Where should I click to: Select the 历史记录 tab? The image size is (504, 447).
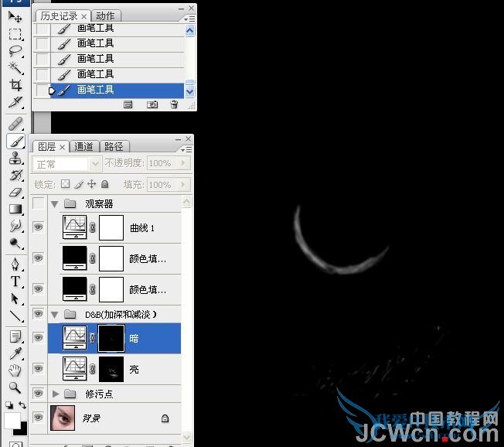[60, 15]
